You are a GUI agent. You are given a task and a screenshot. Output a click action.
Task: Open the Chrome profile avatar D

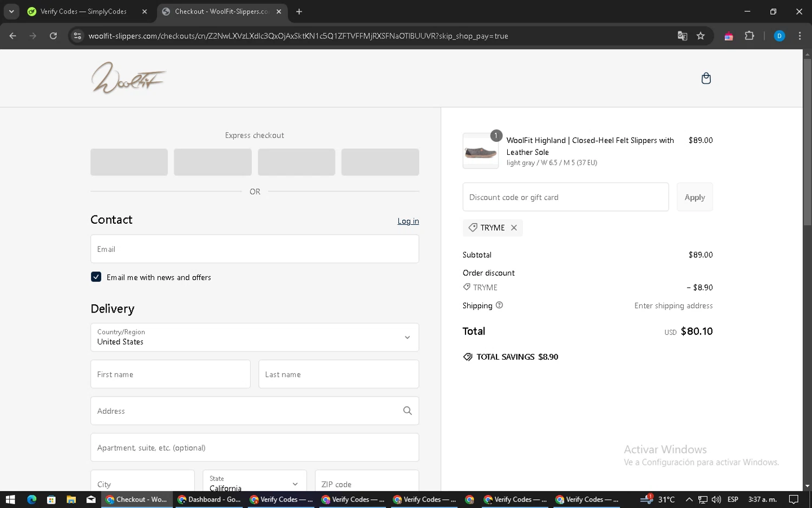[x=779, y=36]
